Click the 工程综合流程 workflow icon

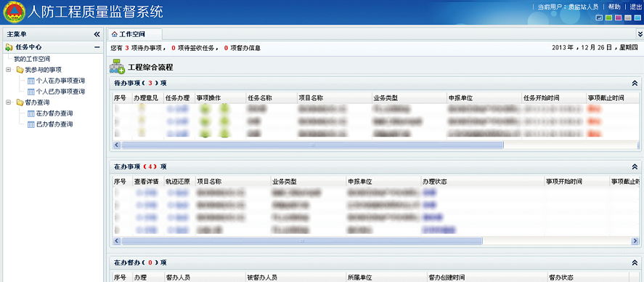tap(117, 67)
